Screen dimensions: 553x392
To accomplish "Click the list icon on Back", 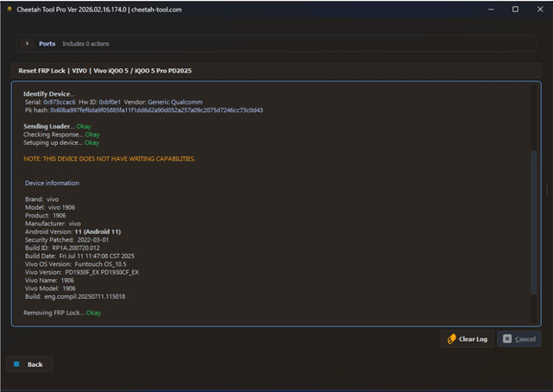I will point(16,364).
